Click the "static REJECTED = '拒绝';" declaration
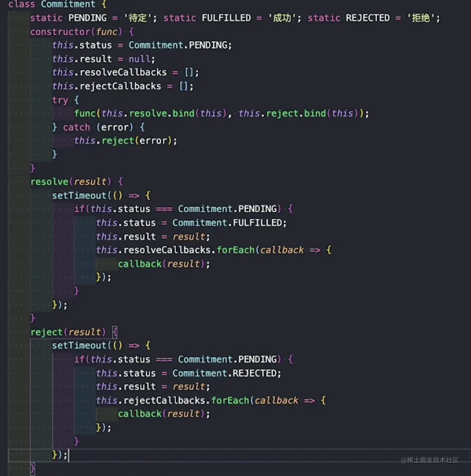This screenshot has height=476, width=471. point(374,18)
